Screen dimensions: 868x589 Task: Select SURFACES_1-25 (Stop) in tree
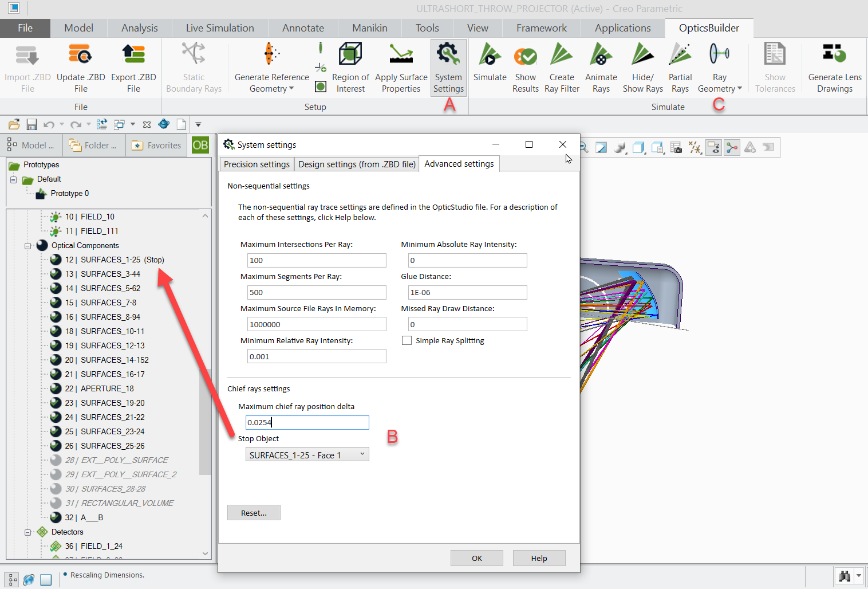point(115,260)
